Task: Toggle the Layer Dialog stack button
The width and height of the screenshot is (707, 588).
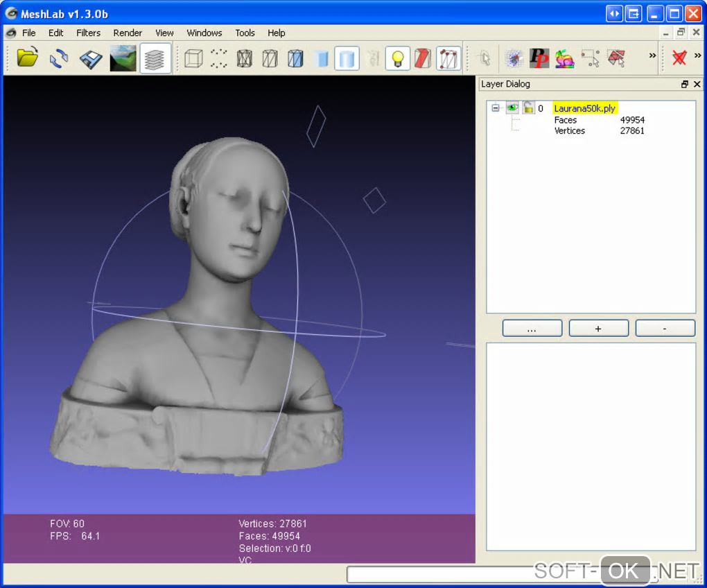Action: coord(155,58)
